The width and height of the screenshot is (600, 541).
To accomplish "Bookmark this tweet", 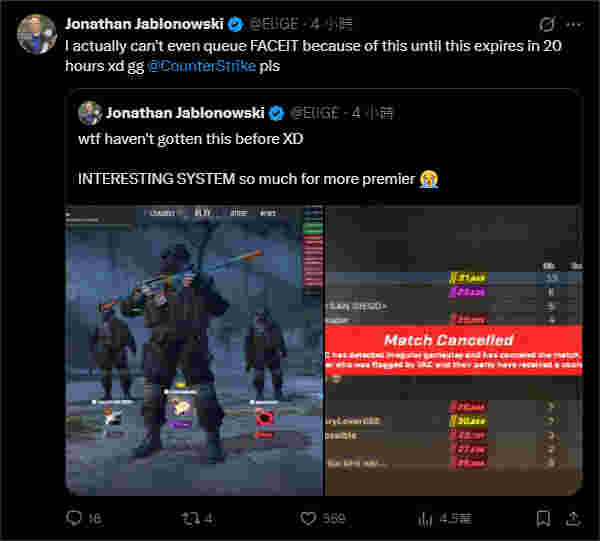I will pos(543,518).
